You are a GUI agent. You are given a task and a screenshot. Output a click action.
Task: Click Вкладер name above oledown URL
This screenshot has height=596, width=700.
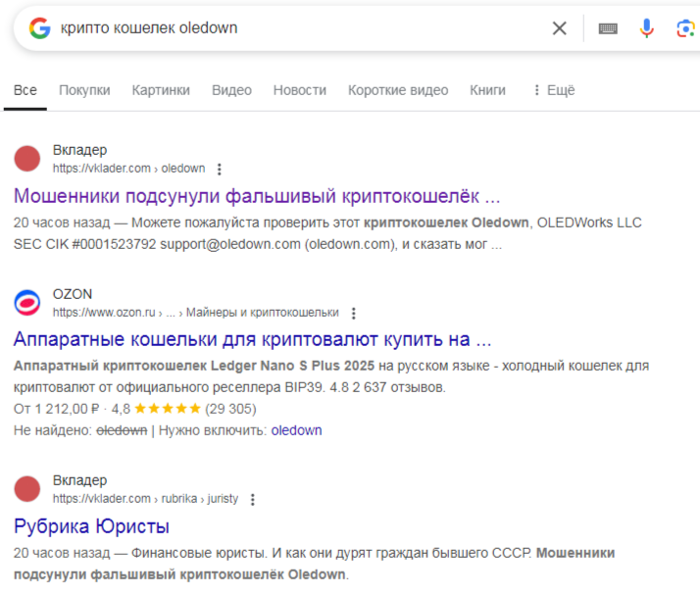[80, 150]
